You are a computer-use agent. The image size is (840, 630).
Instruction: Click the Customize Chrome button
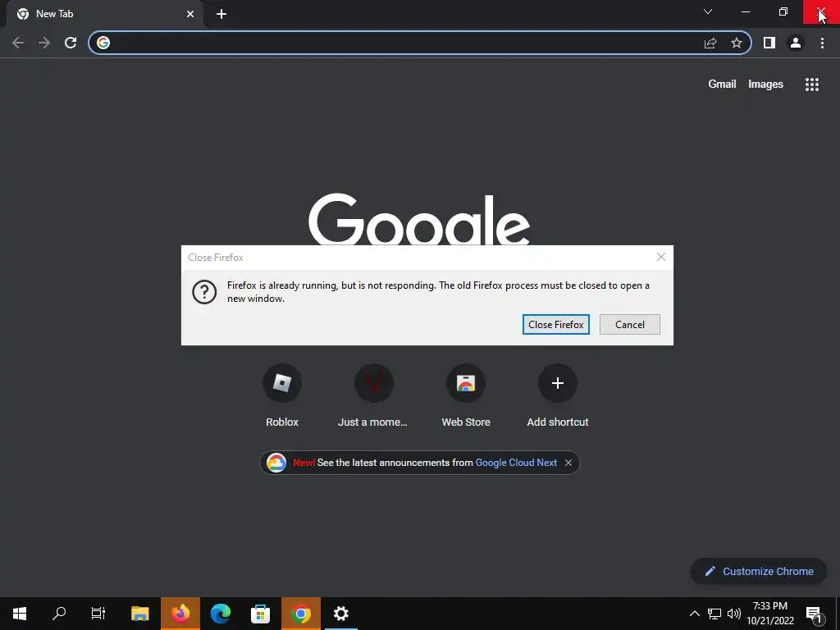coord(759,572)
